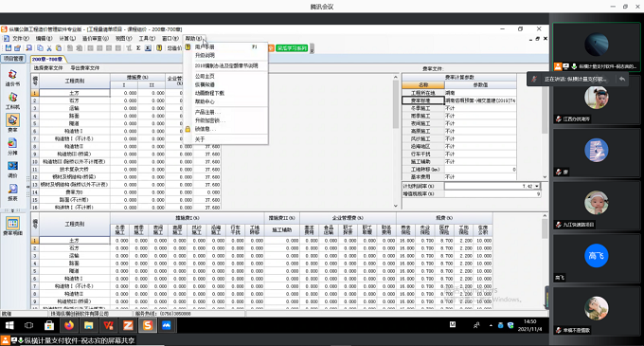Screen dimensions: 644x346
Task: Select the 费率 sidebar icon
Action: [12, 123]
